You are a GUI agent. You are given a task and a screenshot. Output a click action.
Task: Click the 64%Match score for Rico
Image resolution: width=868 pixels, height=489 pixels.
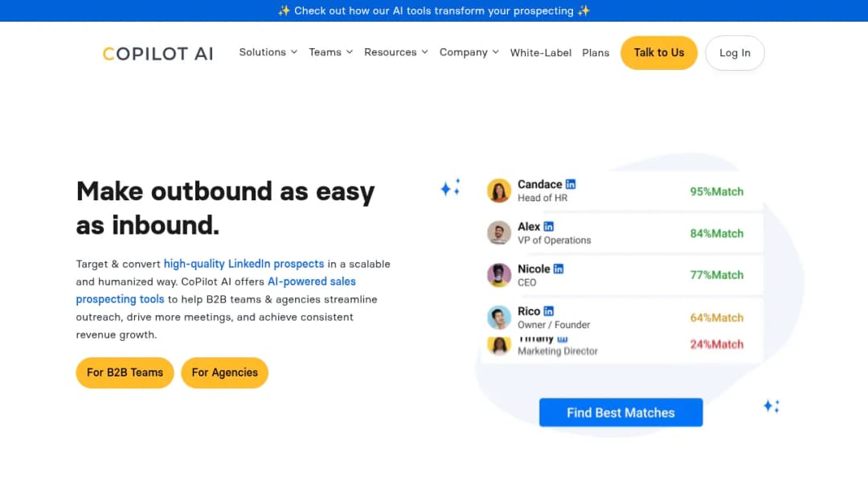coord(716,318)
